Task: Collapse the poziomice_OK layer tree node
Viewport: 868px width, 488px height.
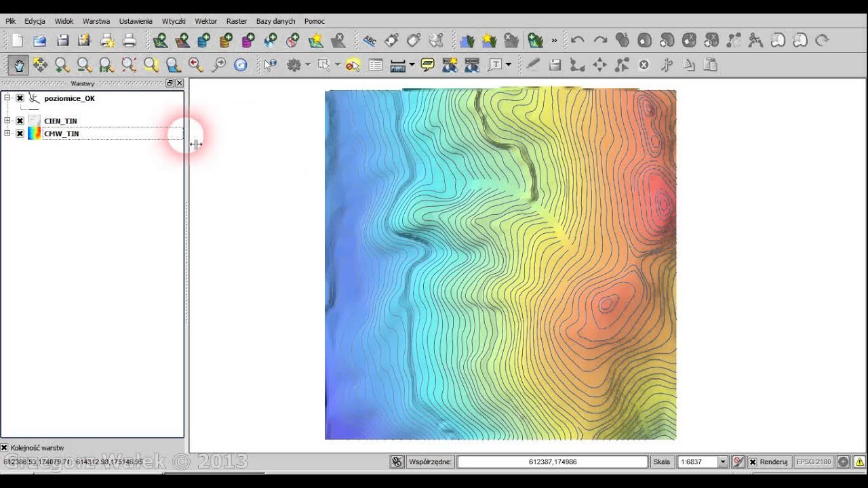Action: (7, 98)
